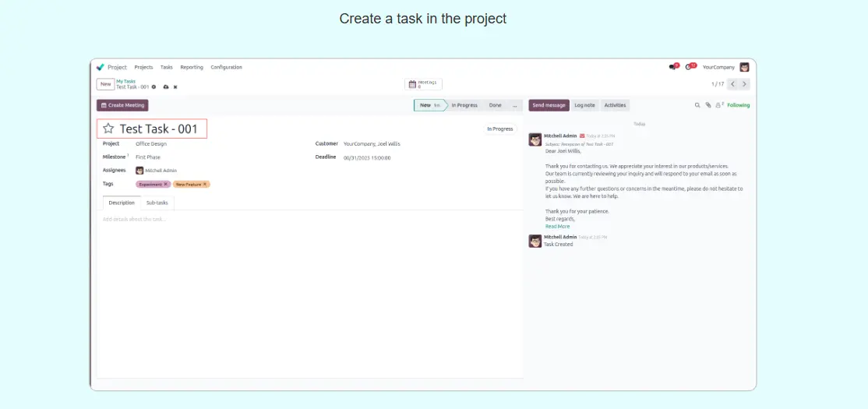Viewport: 868px width, 409px height.
Task: Go to next record arrow
Action: pyautogui.click(x=744, y=84)
